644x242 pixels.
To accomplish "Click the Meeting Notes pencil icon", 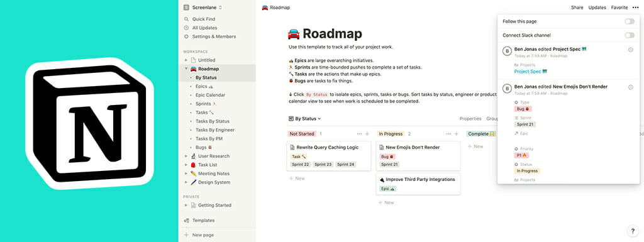I will click(x=194, y=173).
